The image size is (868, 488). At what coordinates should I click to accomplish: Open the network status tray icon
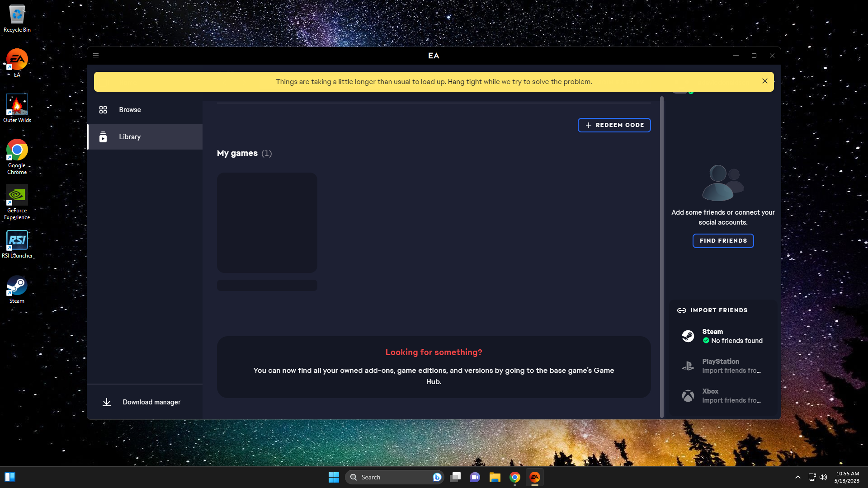pos(812,477)
